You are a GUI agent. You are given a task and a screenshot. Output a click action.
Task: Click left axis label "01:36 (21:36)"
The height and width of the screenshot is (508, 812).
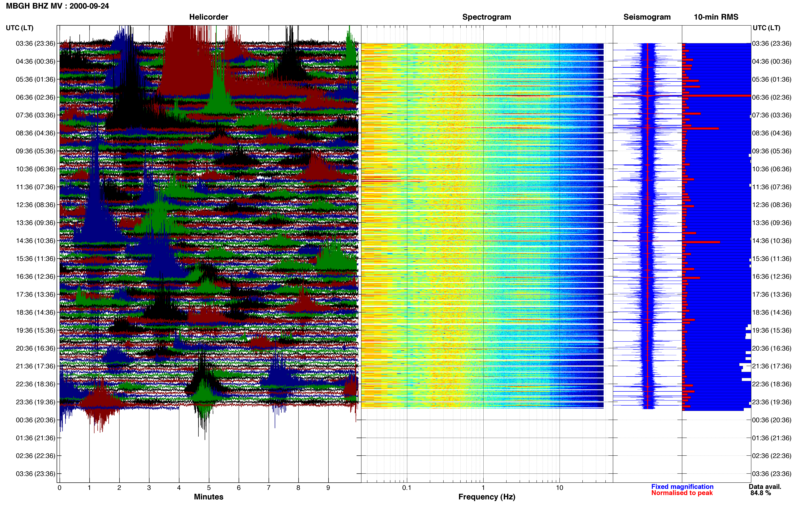35,438
